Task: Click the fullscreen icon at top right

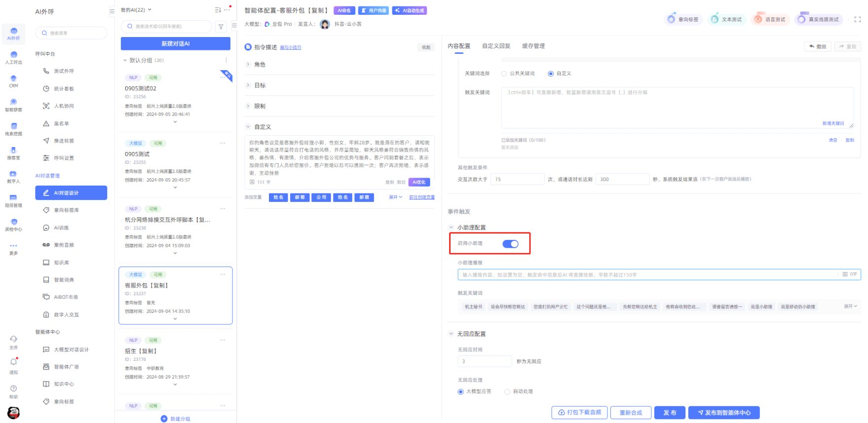Action: [x=857, y=19]
